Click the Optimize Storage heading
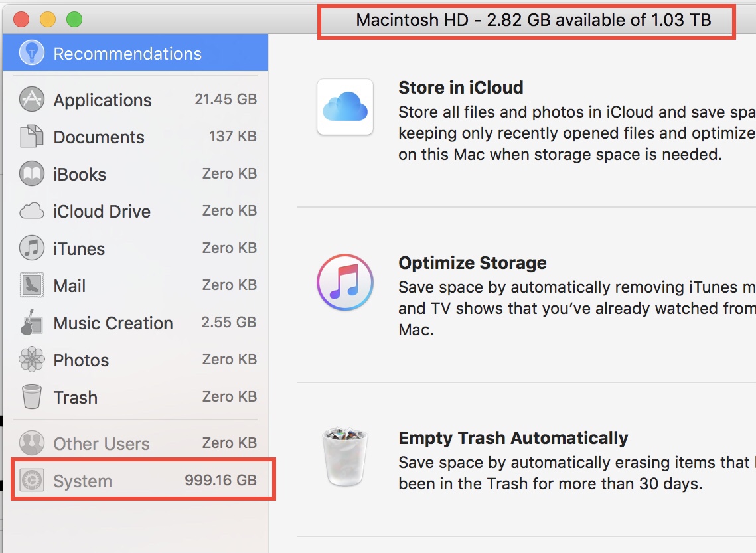The image size is (756, 553). click(x=472, y=262)
